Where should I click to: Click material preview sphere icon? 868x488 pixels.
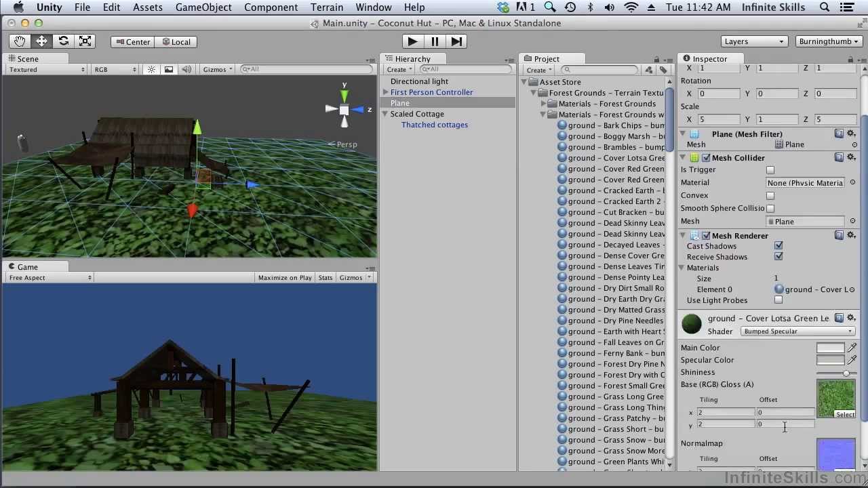coord(691,324)
